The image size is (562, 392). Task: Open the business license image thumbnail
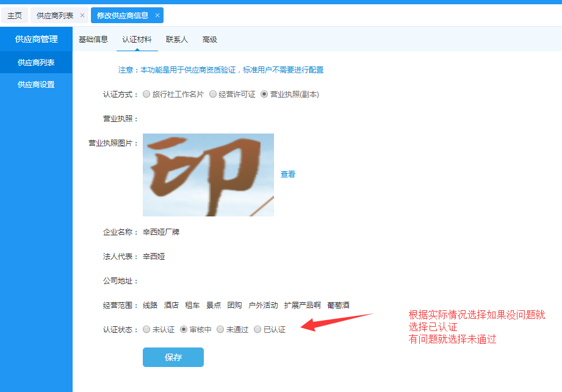[x=208, y=175]
